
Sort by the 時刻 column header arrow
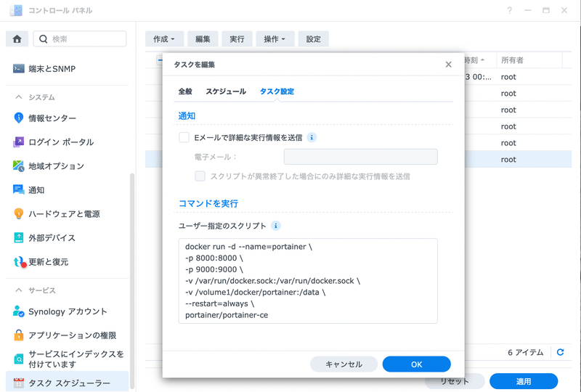click(482, 60)
